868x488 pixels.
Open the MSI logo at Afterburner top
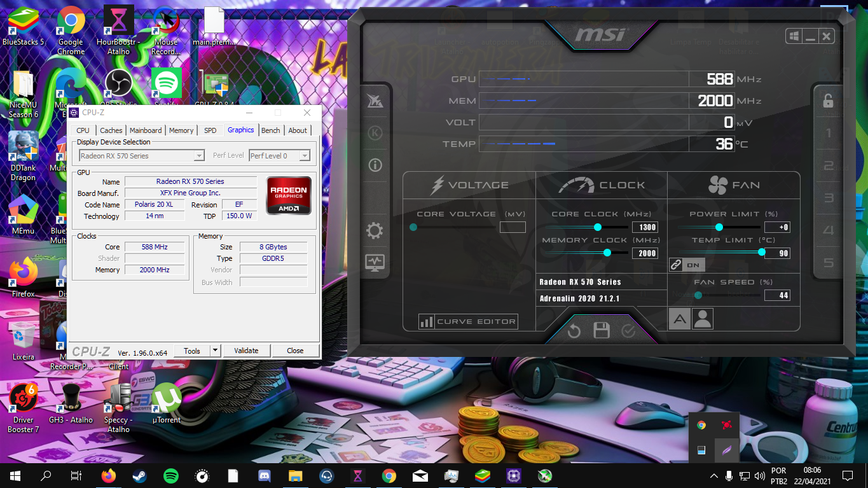point(601,35)
